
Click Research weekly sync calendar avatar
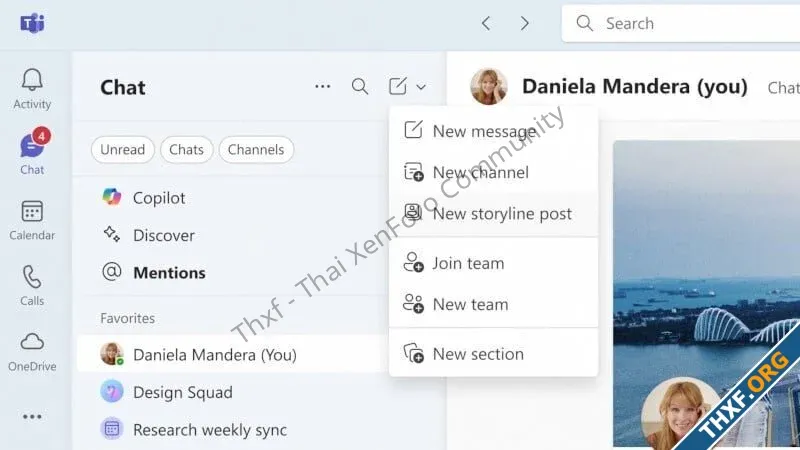tap(112, 429)
